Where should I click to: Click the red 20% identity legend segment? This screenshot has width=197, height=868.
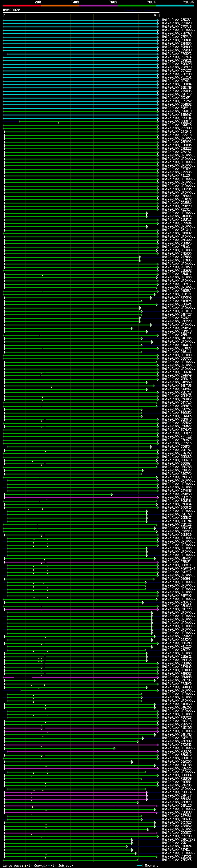click(x=22, y=6)
